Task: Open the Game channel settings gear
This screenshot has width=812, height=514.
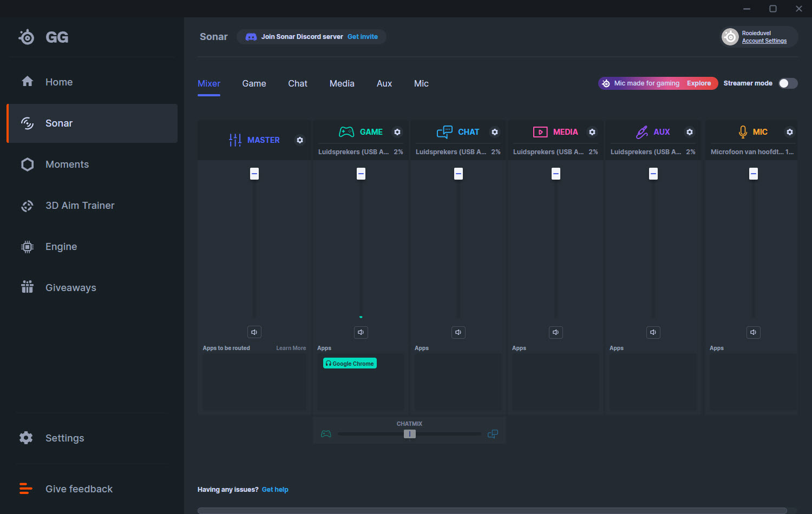Action: 397,132
